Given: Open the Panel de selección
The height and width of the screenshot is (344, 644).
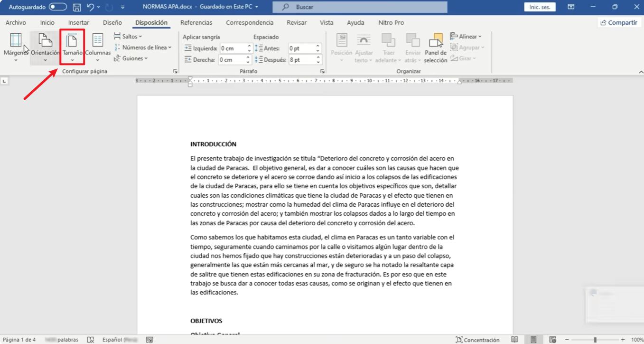Looking at the screenshot, I should [435, 47].
